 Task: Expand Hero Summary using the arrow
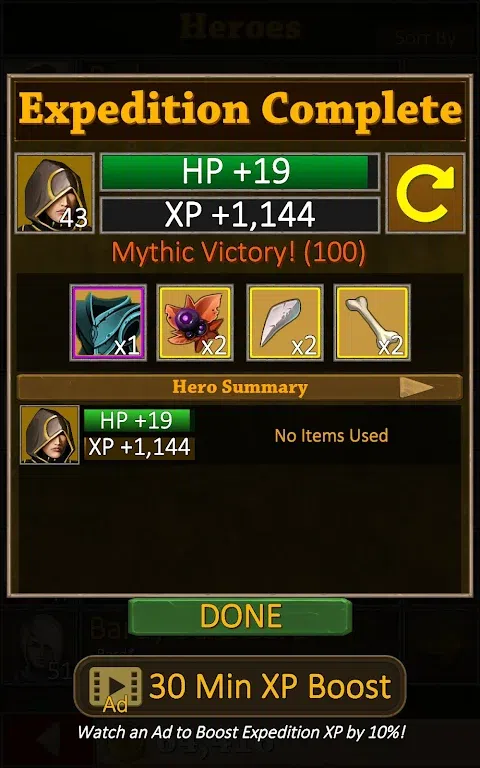coord(416,387)
